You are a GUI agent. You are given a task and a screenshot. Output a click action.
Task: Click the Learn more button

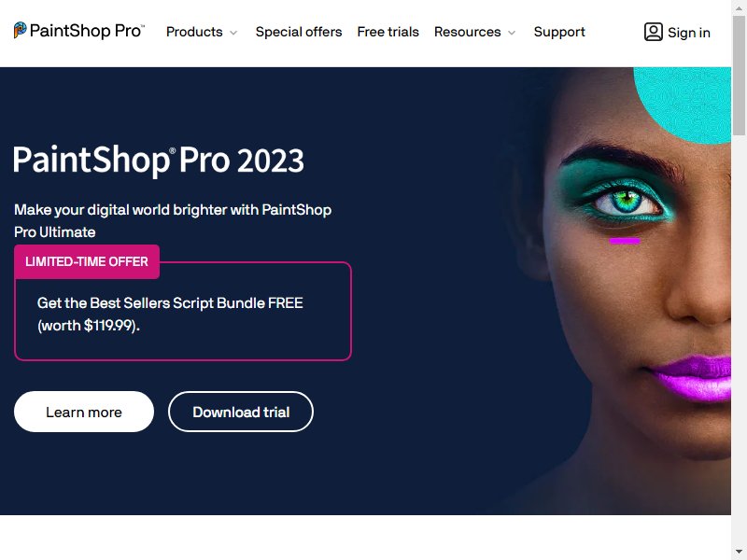(84, 412)
